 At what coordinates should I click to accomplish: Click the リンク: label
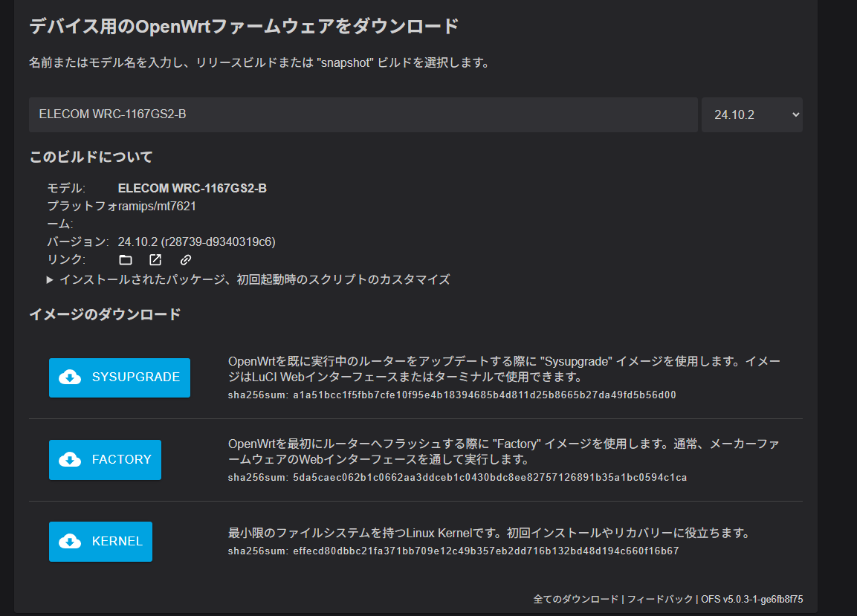click(x=66, y=259)
